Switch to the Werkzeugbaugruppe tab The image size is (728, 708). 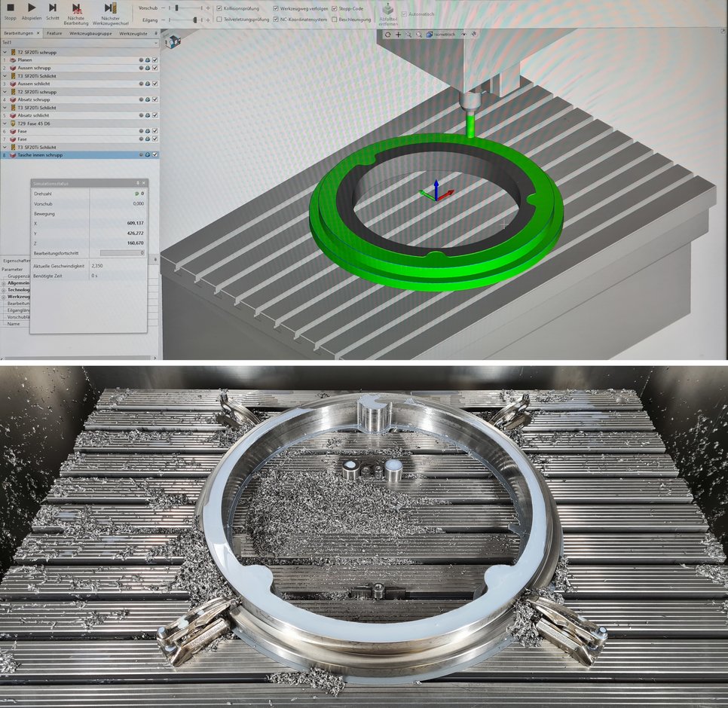[90, 33]
